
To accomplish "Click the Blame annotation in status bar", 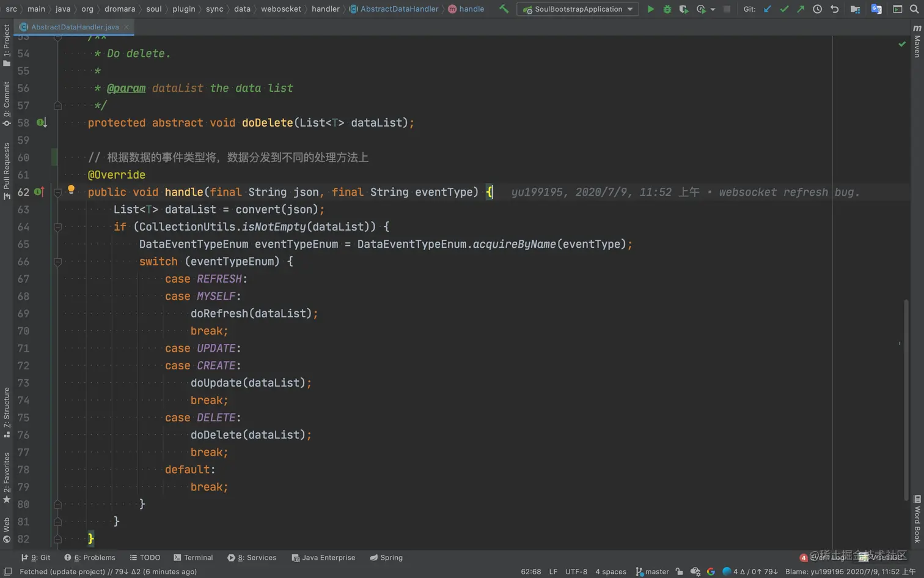I will tap(851, 572).
